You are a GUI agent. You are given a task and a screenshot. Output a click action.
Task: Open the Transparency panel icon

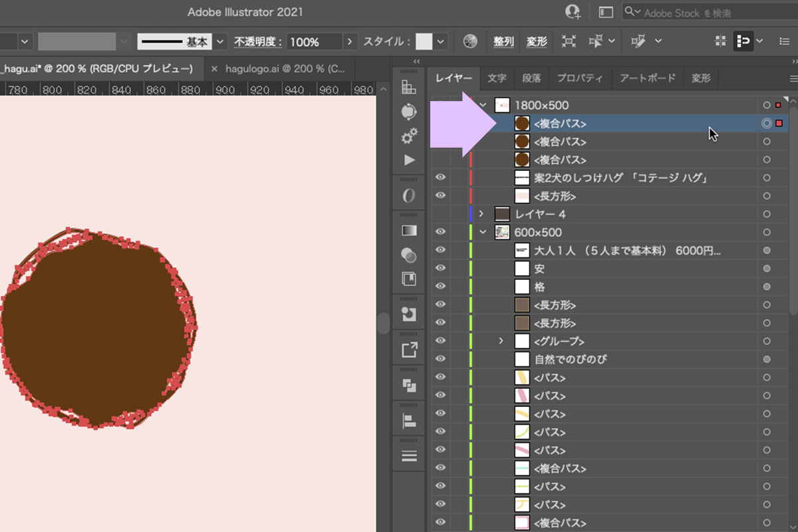(409, 255)
